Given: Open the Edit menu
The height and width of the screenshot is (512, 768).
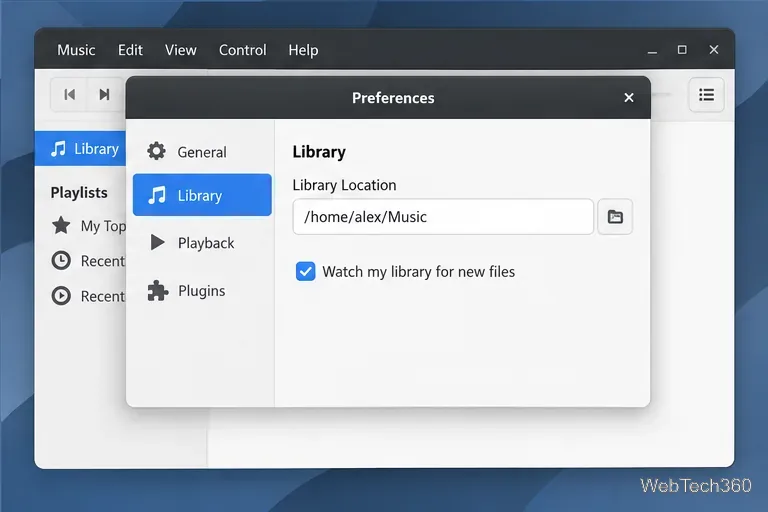Looking at the screenshot, I should coord(130,50).
